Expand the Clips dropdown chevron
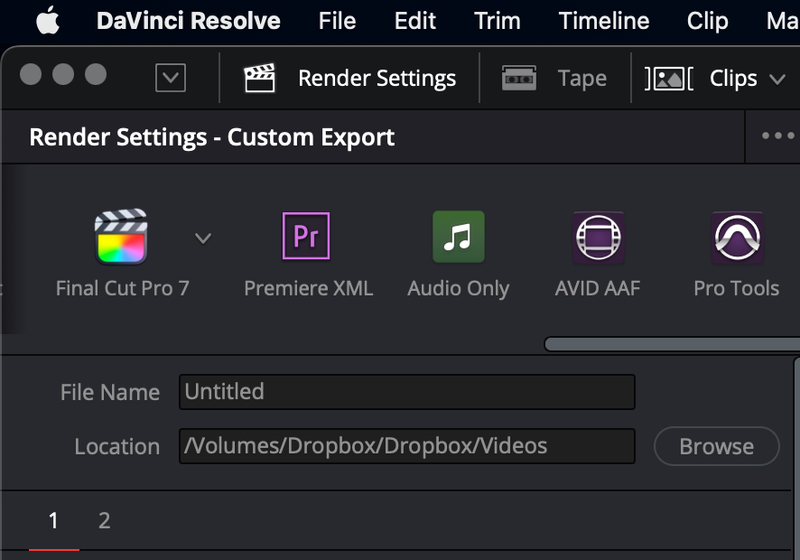The height and width of the screenshot is (560, 800). (x=777, y=79)
